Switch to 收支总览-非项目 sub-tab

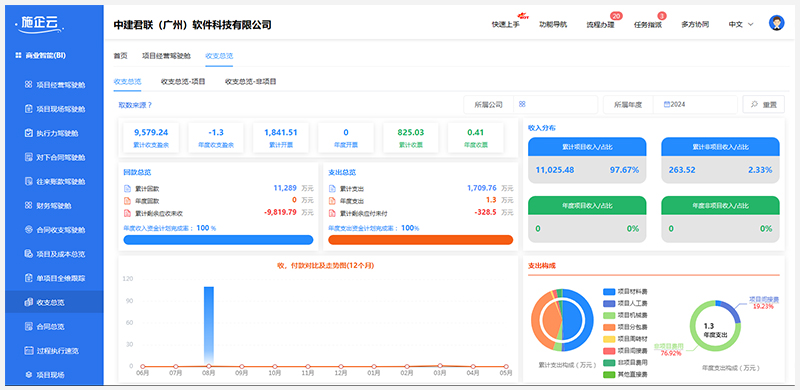(251, 81)
